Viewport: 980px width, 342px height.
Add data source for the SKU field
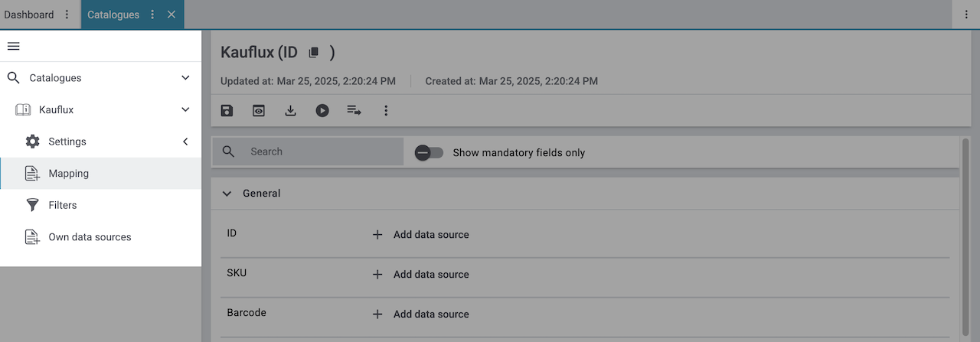(420, 275)
